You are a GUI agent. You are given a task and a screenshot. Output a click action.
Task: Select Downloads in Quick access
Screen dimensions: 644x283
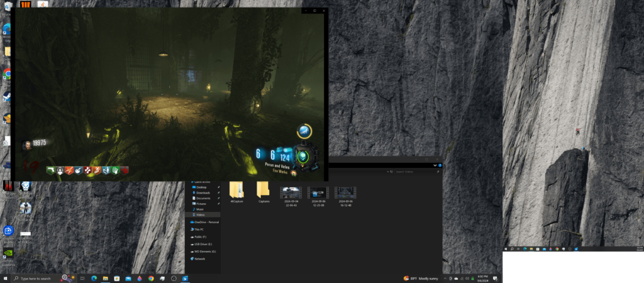point(203,192)
